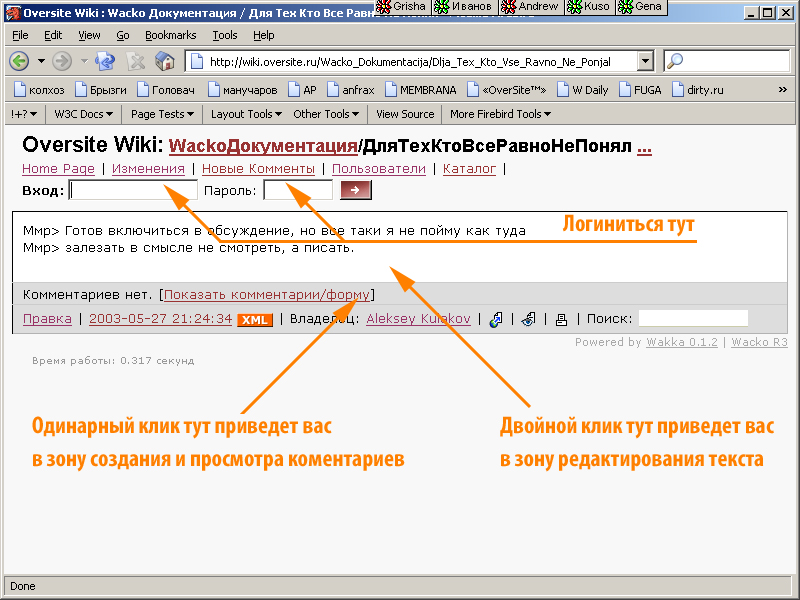Screen dimensions: 800x600
Task: Click the Stop loading icon
Action: 136,61
